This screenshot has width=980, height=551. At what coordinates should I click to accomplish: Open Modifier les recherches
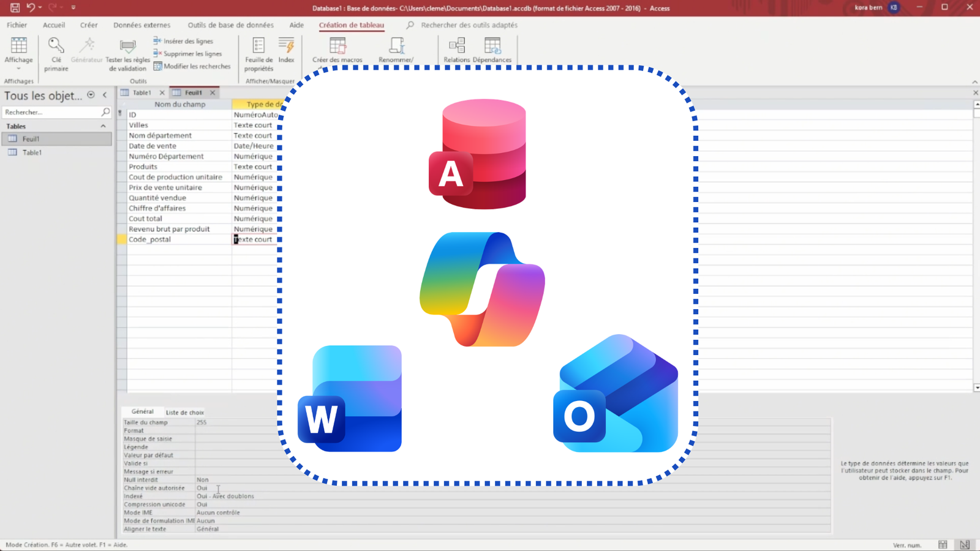(x=158, y=66)
